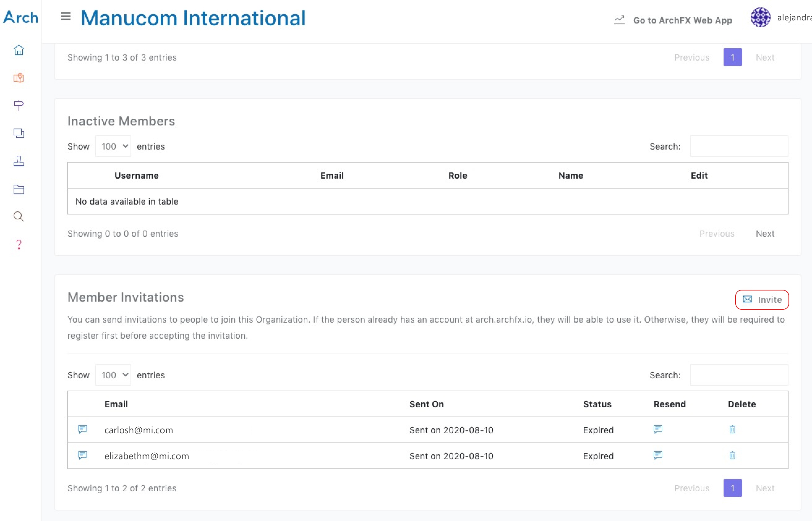Click the Edit column header

pyautogui.click(x=699, y=175)
